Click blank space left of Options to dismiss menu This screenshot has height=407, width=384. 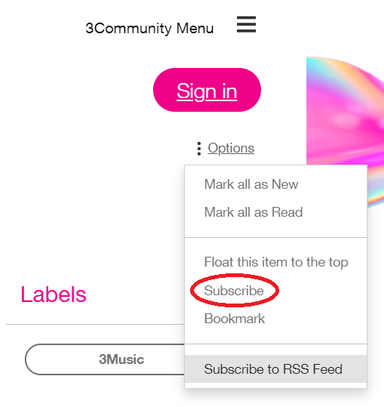[x=100, y=148]
